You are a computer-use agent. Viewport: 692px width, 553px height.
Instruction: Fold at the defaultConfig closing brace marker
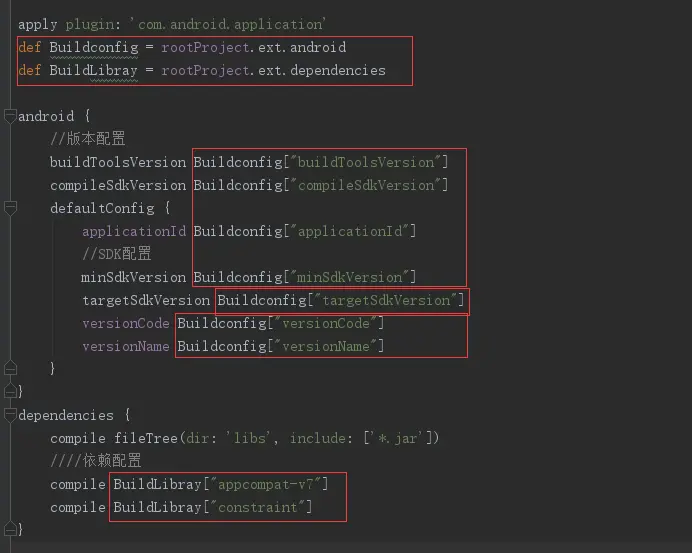pyautogui.click(x=10, y=367)
